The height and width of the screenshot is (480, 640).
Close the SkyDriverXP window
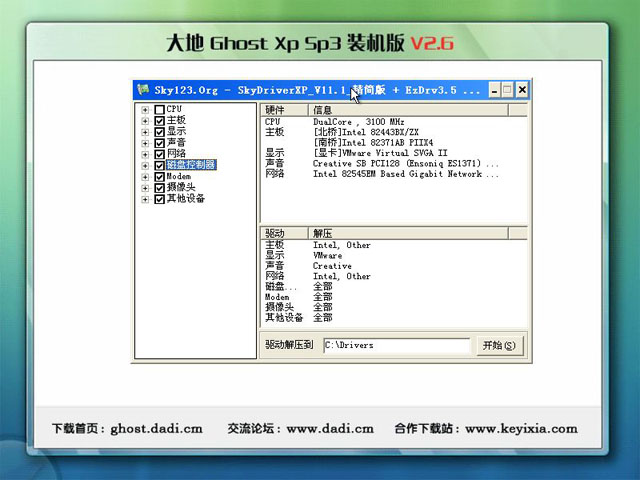tap(522, 90)
